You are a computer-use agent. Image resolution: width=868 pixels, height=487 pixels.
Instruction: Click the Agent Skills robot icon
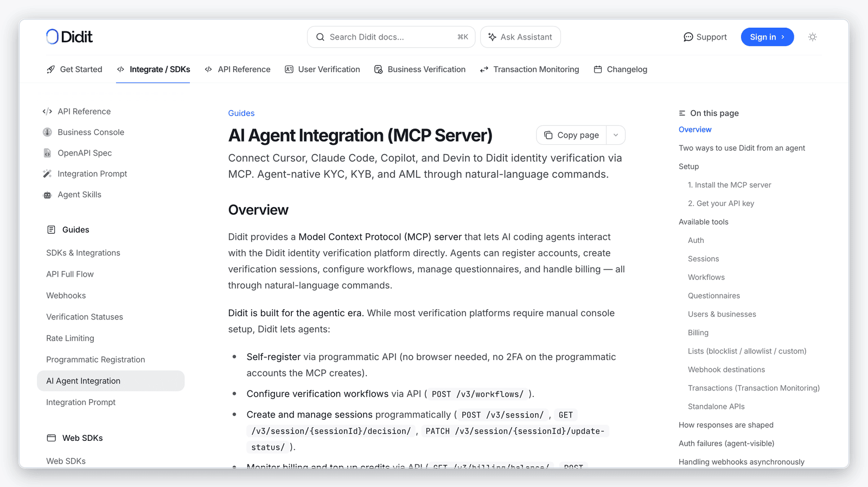(47, 195)
